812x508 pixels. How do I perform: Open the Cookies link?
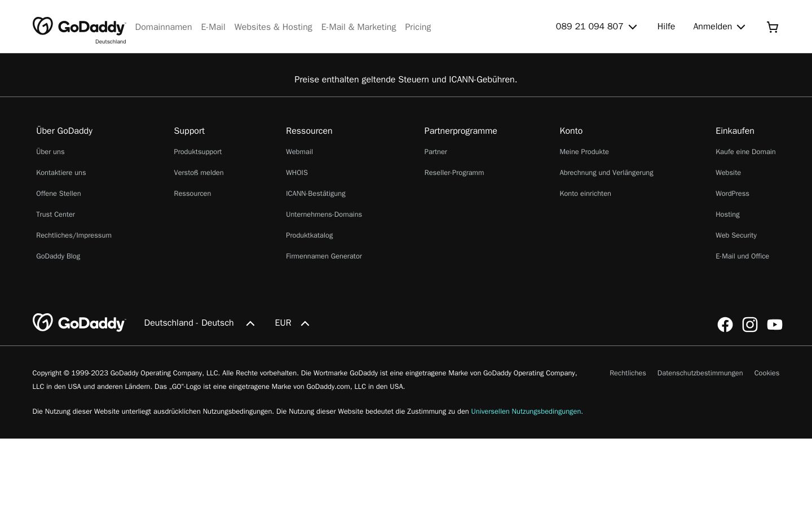pyautogui.click(x=767, y=373)
